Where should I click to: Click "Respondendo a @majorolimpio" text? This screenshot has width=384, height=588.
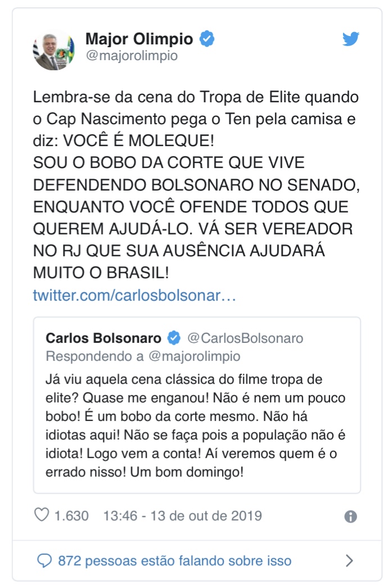(x=143, y=356)
